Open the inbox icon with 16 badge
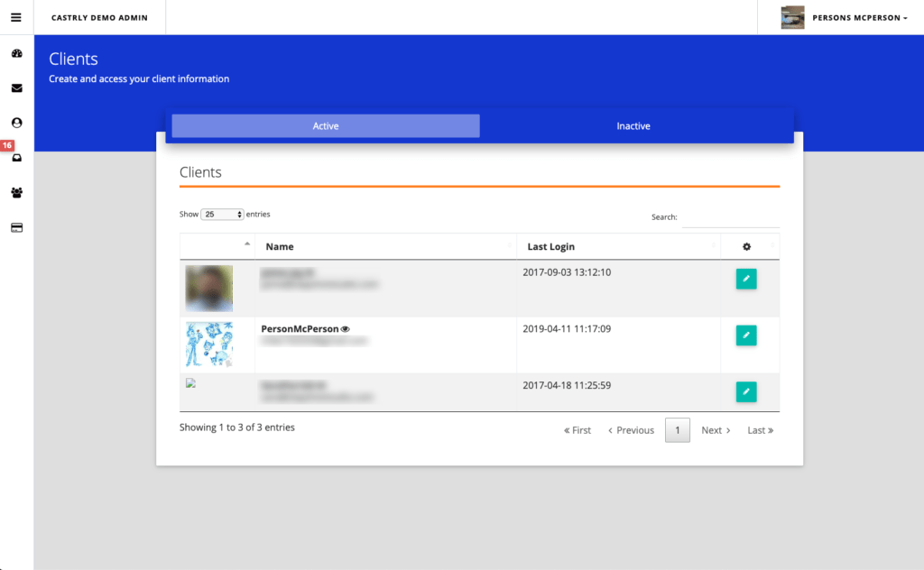Screen dimensions: 924x570 (16, 158)
